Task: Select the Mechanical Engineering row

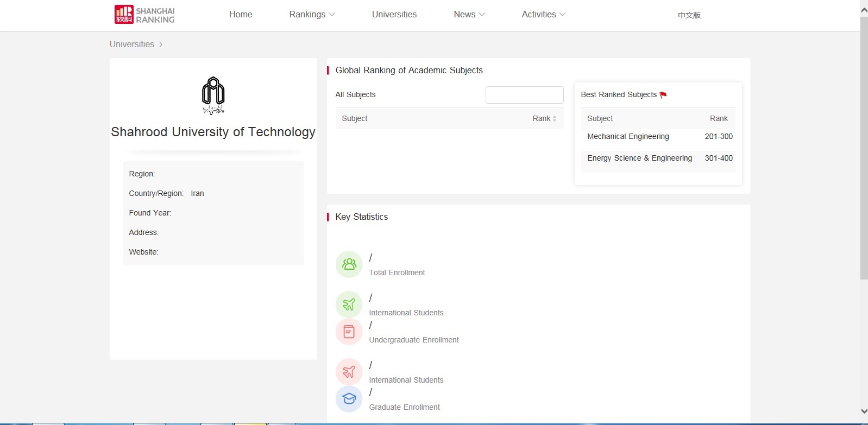Action: pos(658,137)
